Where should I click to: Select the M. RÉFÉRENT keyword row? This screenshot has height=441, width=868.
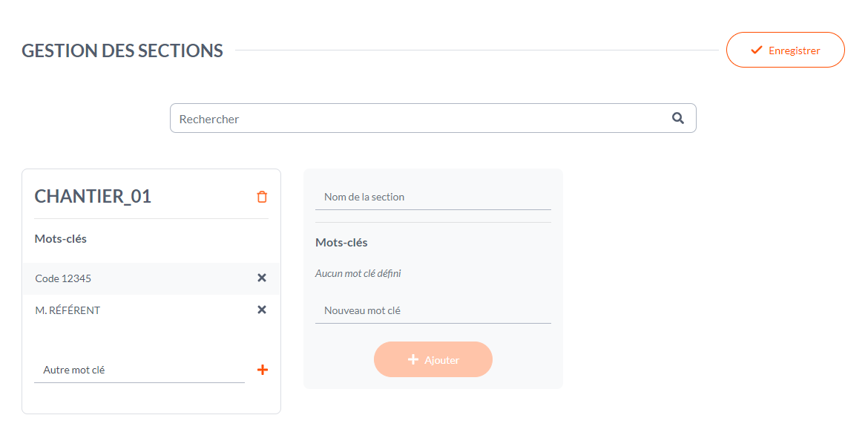tap(151, 310)
